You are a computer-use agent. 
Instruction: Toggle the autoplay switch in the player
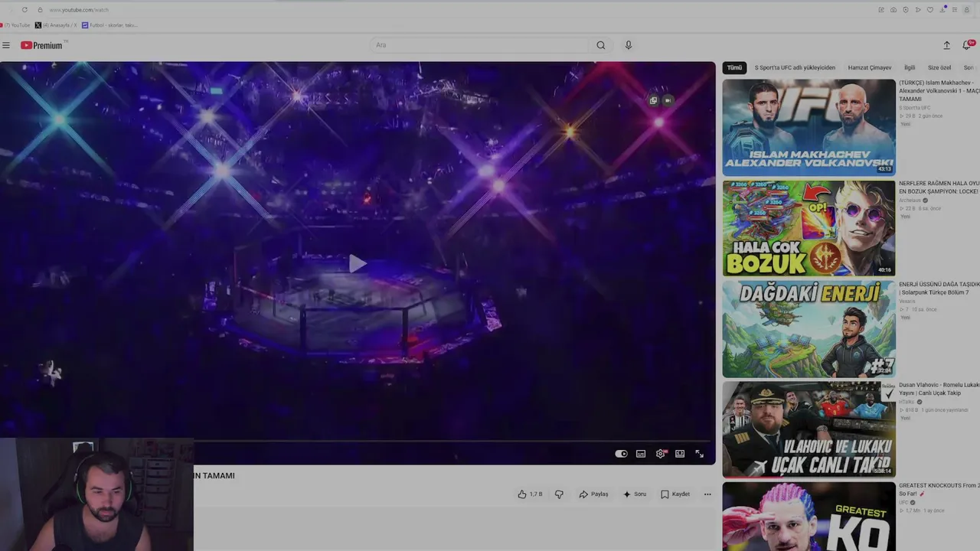coord(621,454)
